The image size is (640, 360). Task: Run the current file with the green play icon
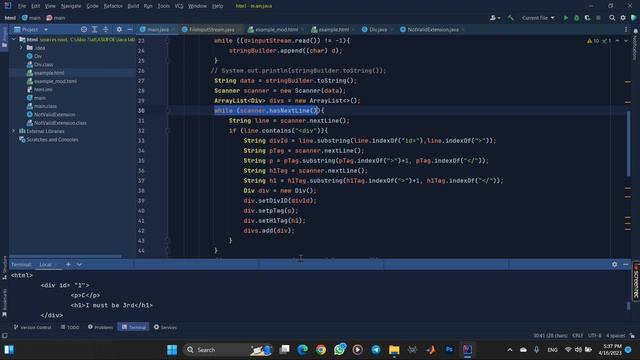(566, 18)
